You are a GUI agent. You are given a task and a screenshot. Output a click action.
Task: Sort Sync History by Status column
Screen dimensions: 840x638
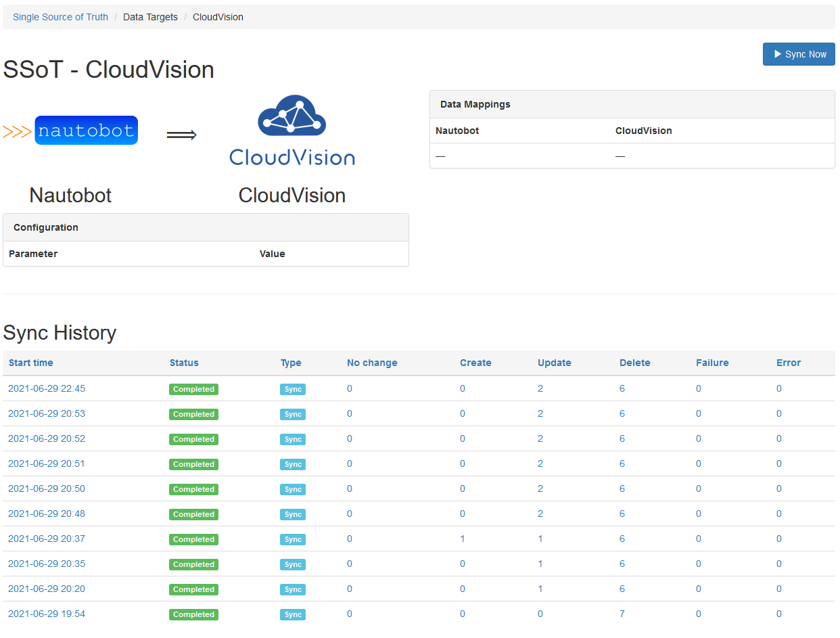(x=184, y=363)
